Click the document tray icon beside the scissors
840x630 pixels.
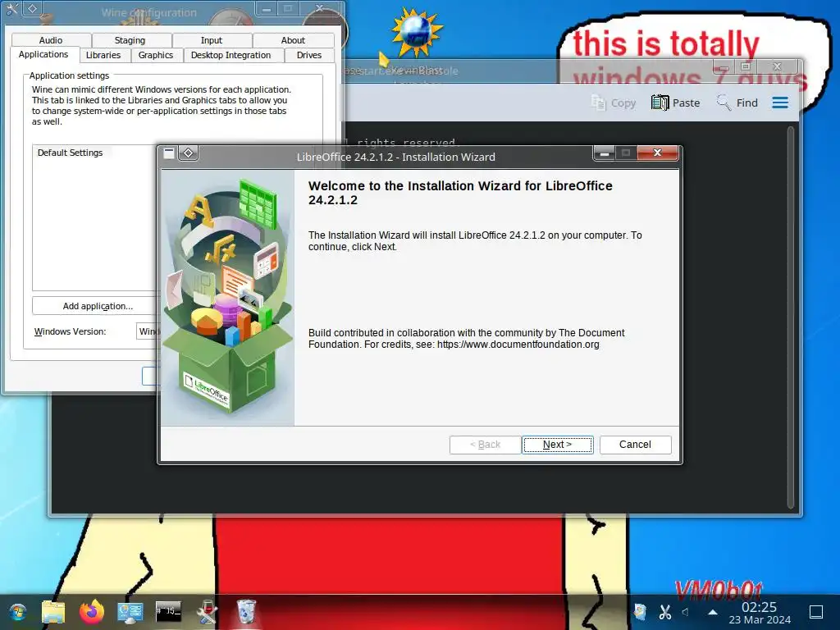(x=640, y=612)
